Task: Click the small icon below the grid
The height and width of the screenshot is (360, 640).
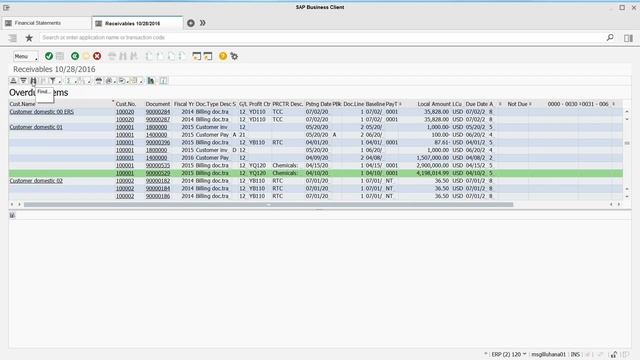Action: click(12, 215)
